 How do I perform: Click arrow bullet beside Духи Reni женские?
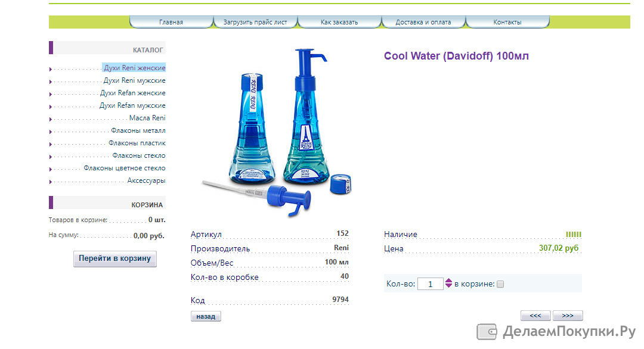coord(51,69)
